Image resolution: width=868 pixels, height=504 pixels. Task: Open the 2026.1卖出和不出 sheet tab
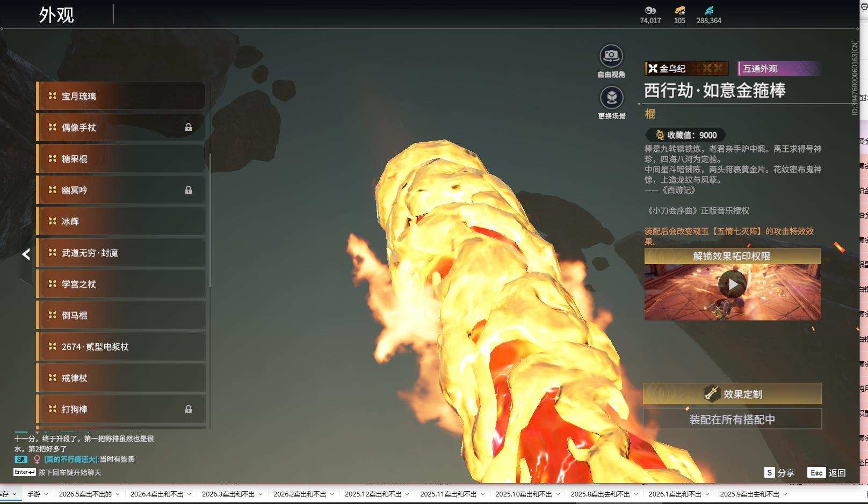tap(675, 494)
